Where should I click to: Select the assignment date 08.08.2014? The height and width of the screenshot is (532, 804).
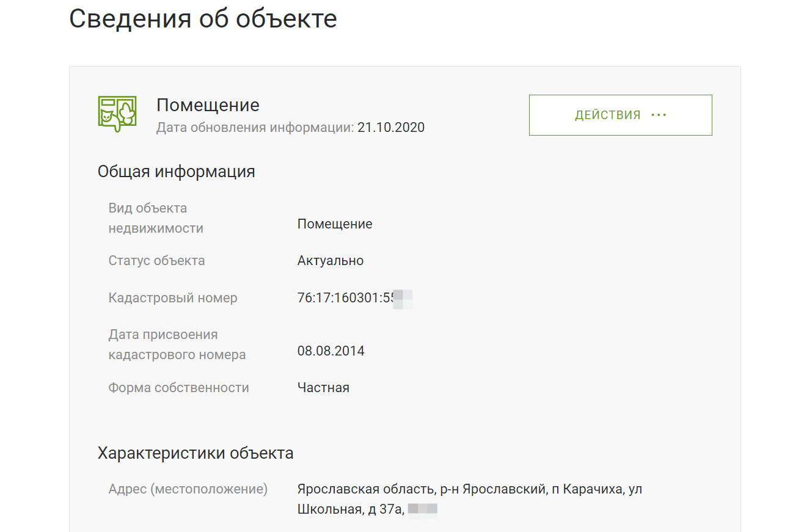click(331, 351)
